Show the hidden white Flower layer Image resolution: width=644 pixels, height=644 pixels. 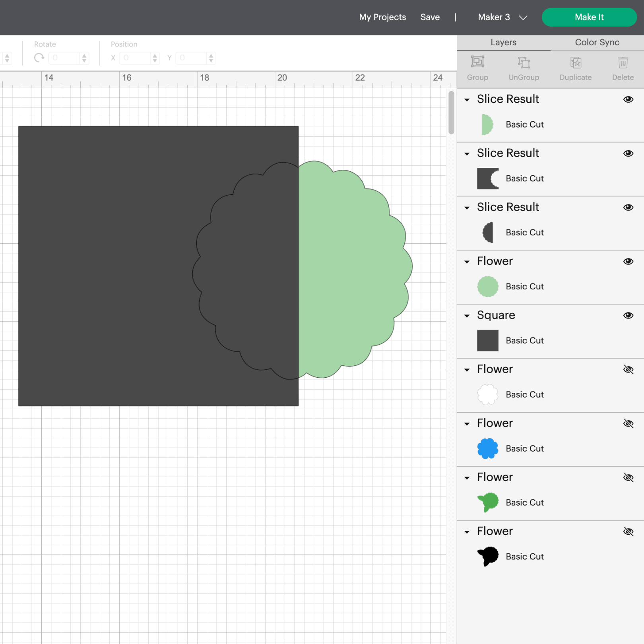628,369
